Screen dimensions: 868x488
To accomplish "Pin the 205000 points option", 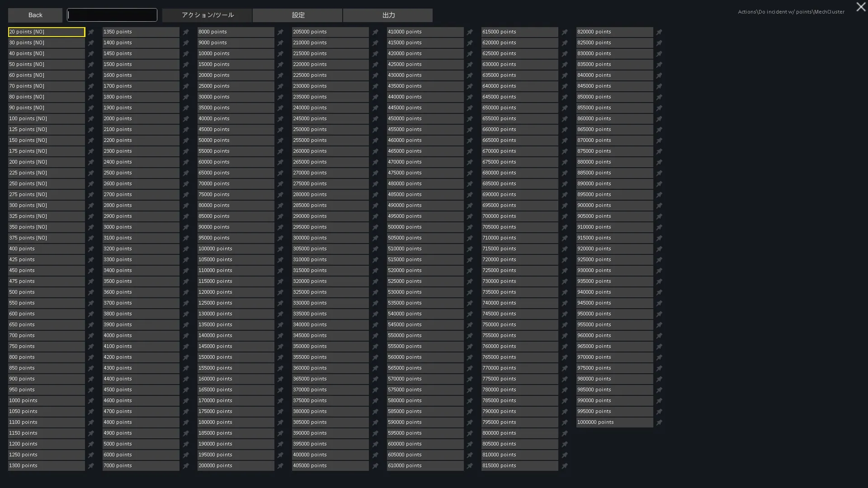I will click(x=375, y=32).
